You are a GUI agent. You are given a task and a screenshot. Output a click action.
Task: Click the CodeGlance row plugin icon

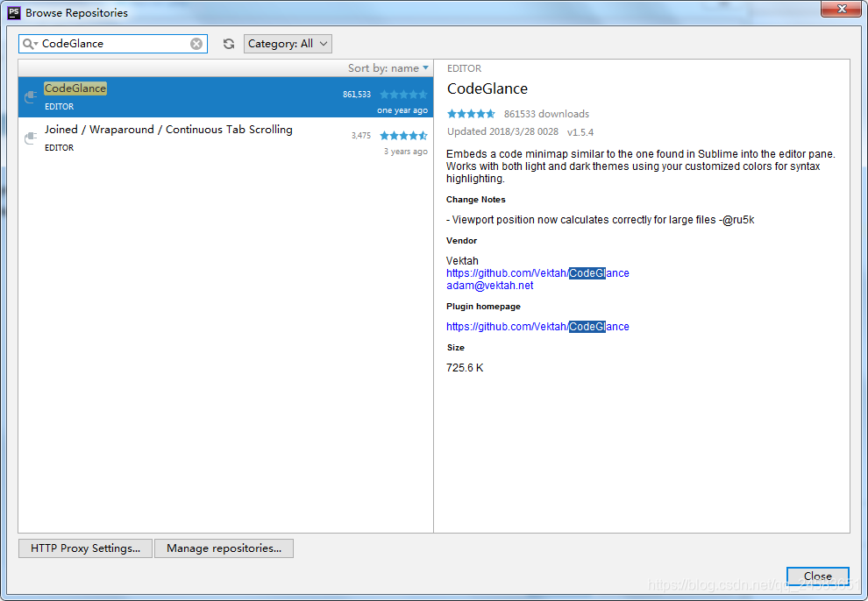point(31,96)
